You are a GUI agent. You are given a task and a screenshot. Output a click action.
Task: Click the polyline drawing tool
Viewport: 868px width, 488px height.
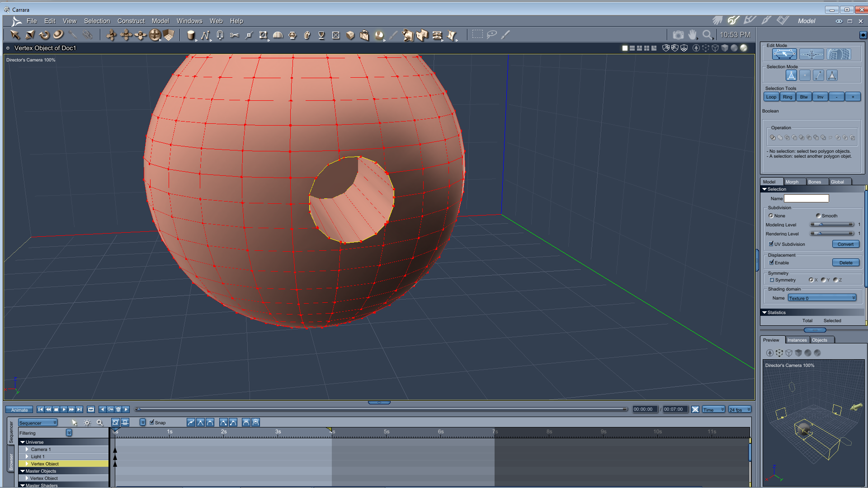point(205,35)
